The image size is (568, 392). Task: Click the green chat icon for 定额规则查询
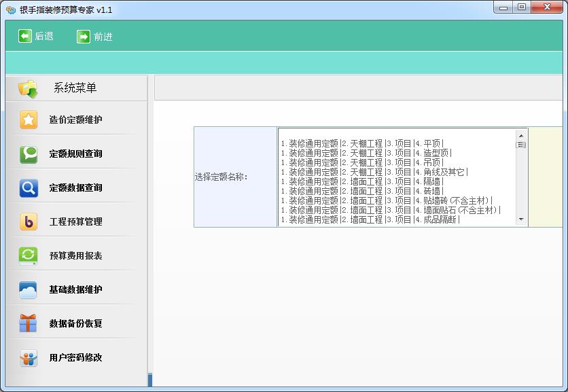tap(29, 154)
